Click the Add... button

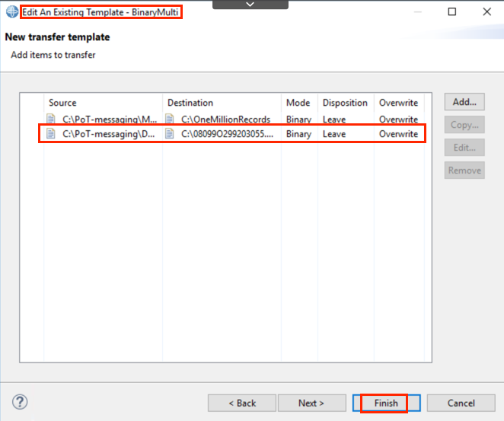click(464, 102)
